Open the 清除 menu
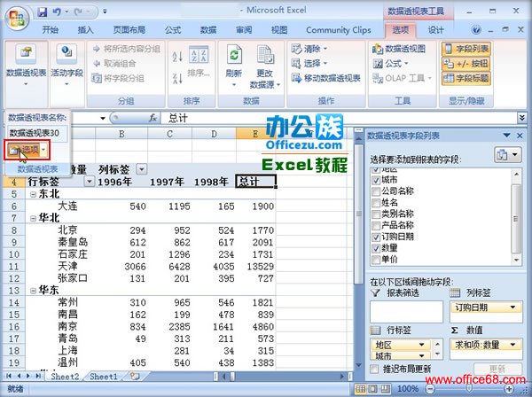532x397 pixels. click(x=309, y=49)
